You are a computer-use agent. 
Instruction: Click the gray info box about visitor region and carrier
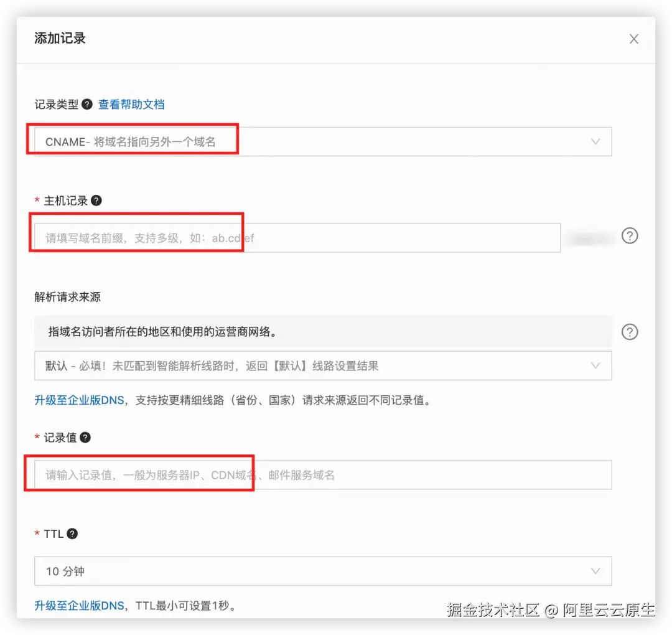pos(311,332)
